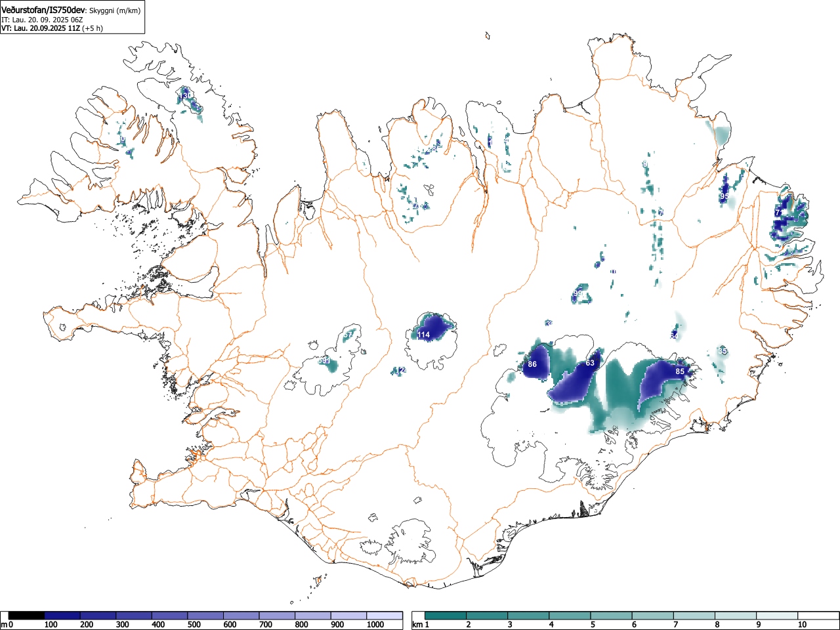
Task: Pick the 300–400 m legend swatch
Action: tap(134, 616)
